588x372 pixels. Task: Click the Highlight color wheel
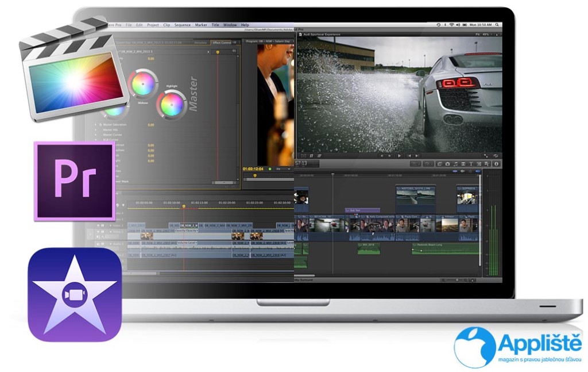coord(171,105)
